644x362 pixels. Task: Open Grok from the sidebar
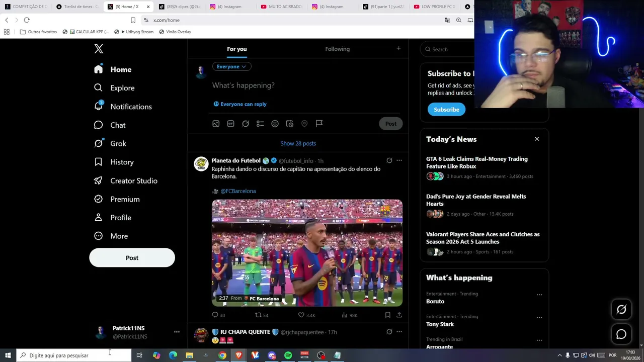coord(110,144)
